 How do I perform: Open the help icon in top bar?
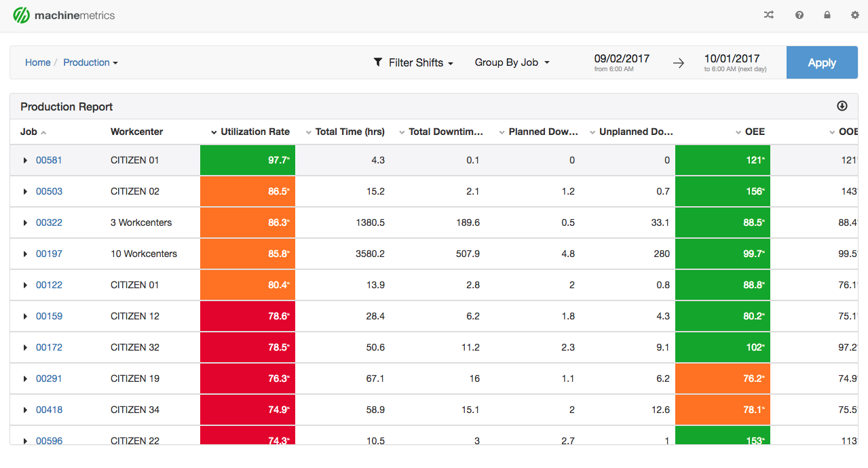pos(799,14)
